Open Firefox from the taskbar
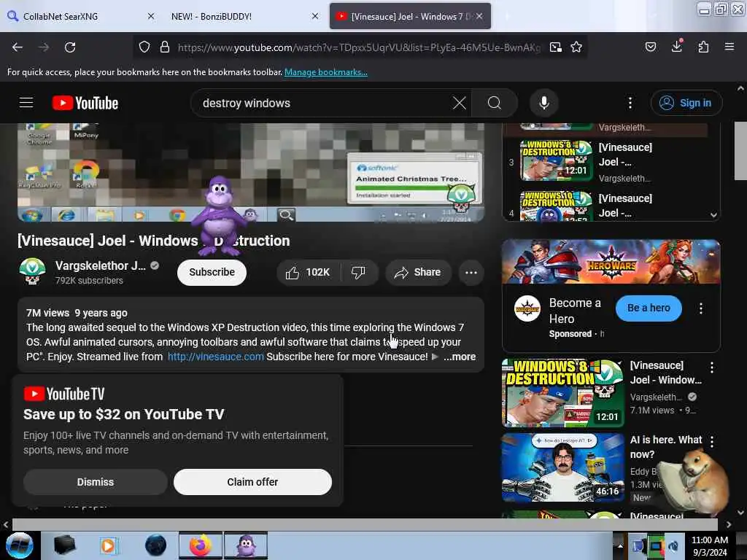 [201, 545]
